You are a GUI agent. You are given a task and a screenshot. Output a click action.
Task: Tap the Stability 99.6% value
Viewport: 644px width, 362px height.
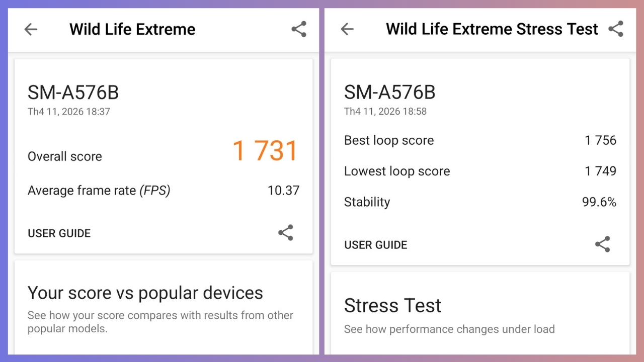click(x=599, y=202)
